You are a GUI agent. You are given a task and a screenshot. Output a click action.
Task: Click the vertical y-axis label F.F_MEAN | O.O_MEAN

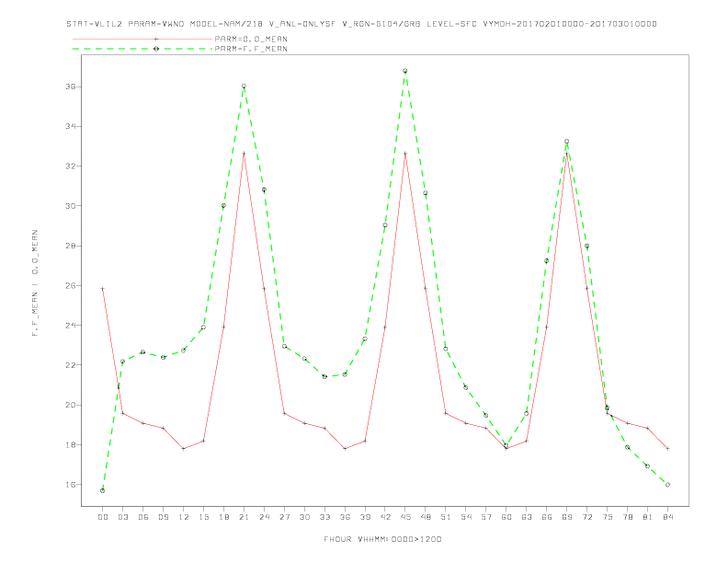(x=35, y=283)
